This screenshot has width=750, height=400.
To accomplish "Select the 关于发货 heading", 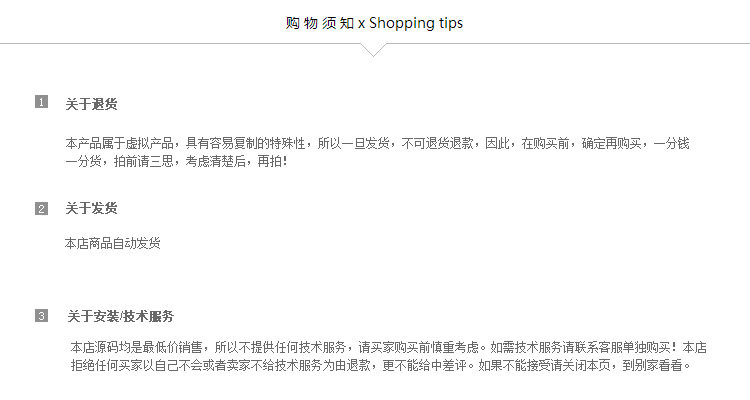I will pyautogui.click(x=91, y=208).
